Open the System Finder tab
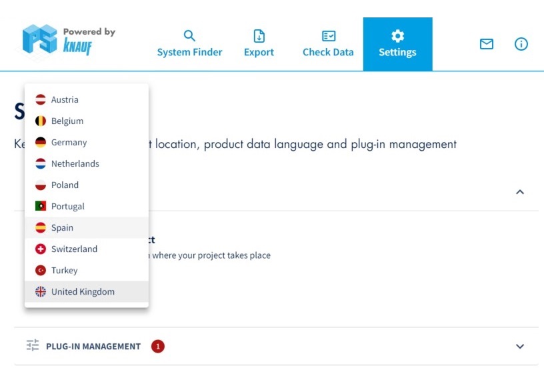Screen dimensions: 544x392 click(x=189, y=44)
